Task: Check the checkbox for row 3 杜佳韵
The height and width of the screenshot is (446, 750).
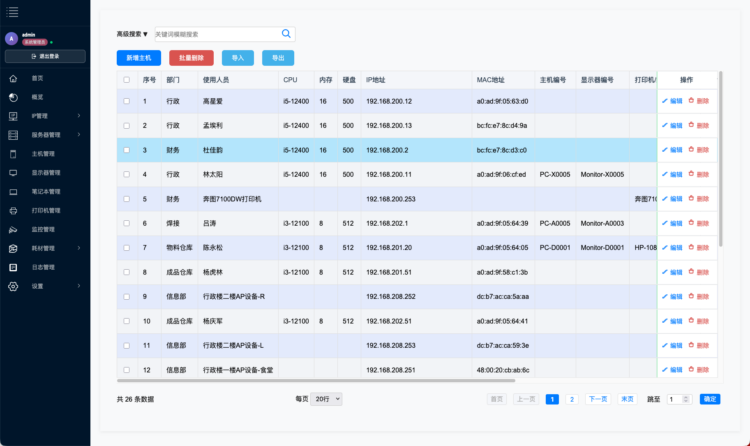Action: click(126, 150)
